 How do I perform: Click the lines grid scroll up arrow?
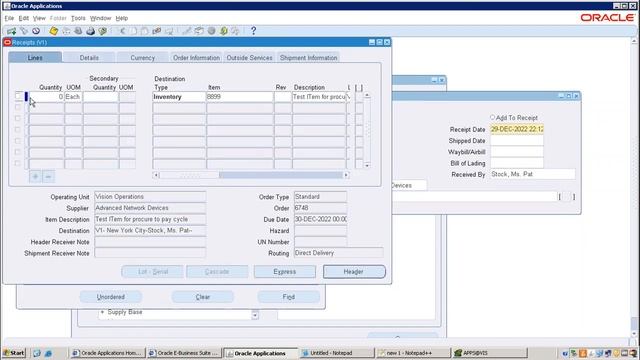[x=367, y=95]
